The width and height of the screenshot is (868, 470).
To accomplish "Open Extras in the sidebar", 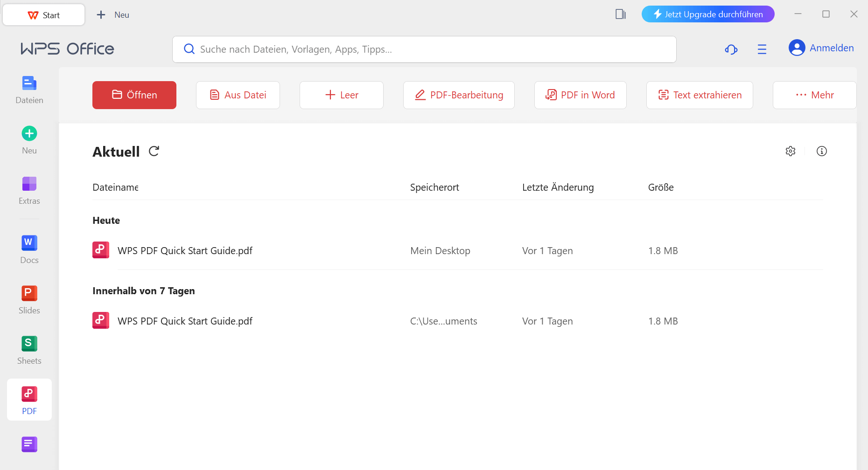I will click(29, 191).
